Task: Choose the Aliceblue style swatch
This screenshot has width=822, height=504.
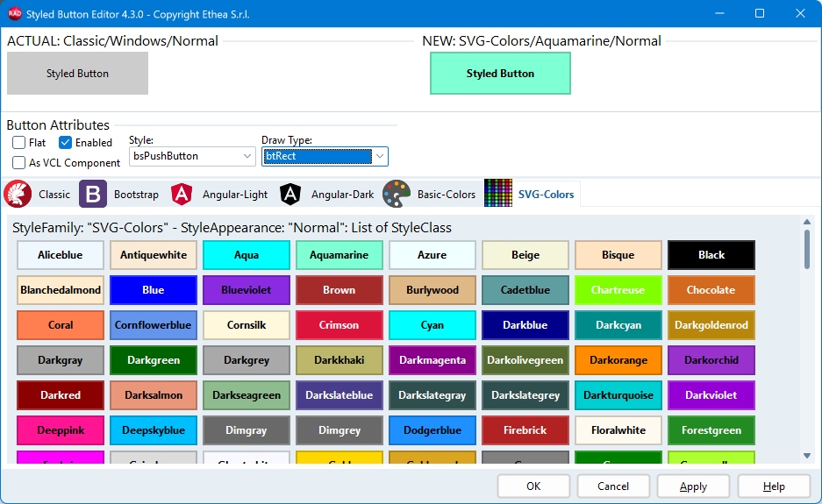Action: click(x=61, y=255)
